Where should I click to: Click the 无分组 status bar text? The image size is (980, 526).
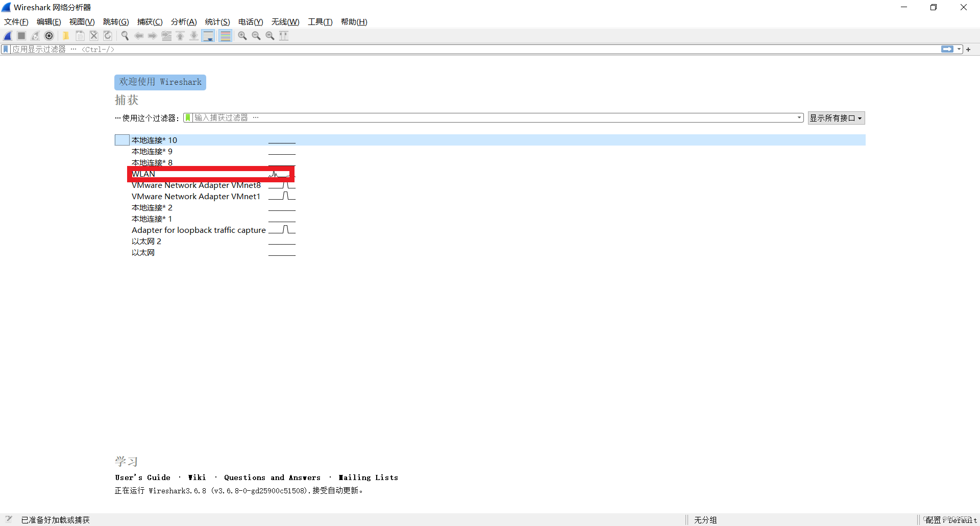705,520
